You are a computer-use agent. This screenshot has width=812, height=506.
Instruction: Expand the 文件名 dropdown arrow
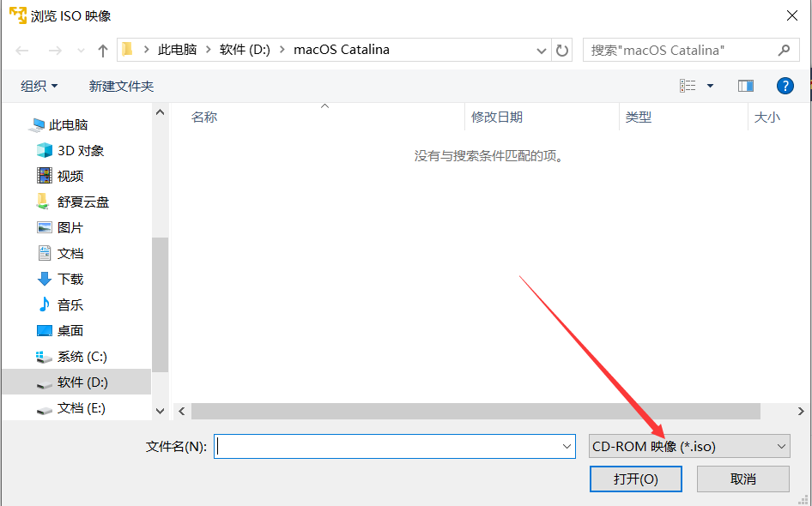click(567, 446)
